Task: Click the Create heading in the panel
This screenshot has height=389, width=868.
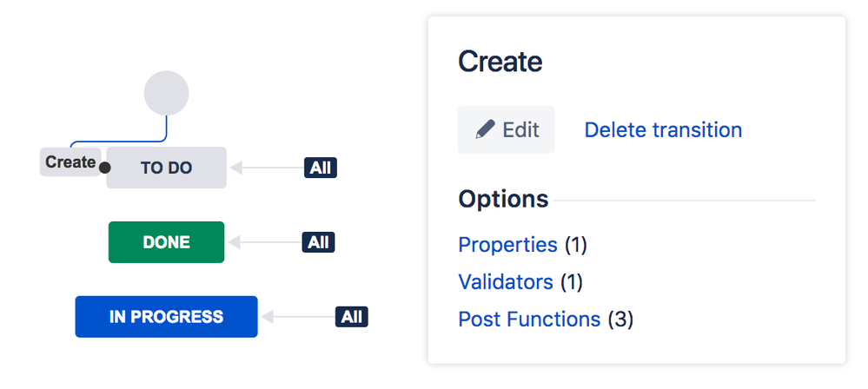Action: [500, 62]
